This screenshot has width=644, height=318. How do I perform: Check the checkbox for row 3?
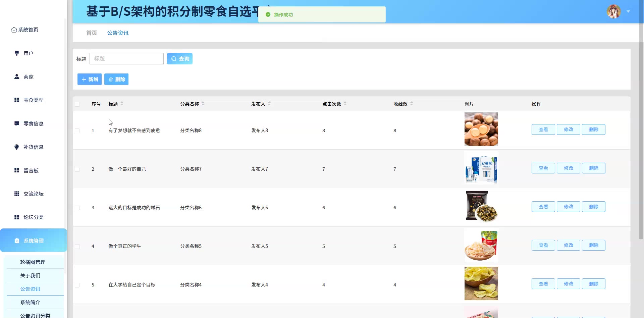[x=77, y=208]
